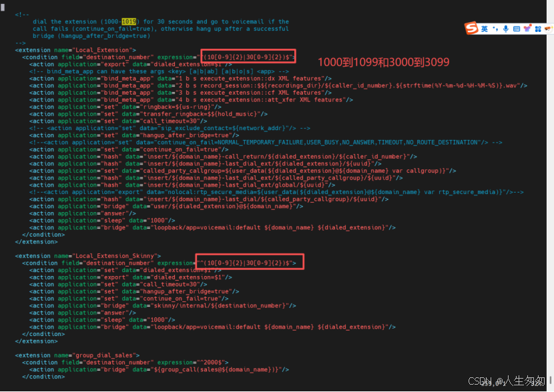Click the hash 'call_return' insert line
The height and width of the screenshot is (392, 554).
pyautogui.click(x=223, y=157)
